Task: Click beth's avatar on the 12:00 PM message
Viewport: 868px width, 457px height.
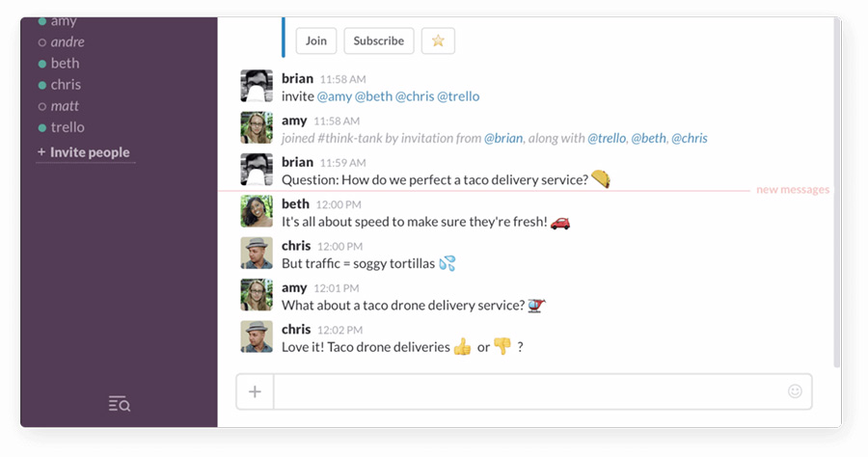Action: click(257, 211)
